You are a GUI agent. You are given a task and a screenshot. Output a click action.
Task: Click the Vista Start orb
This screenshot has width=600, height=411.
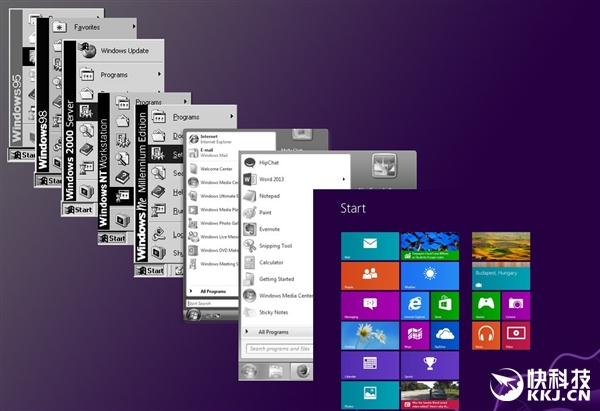coord(194,315)
